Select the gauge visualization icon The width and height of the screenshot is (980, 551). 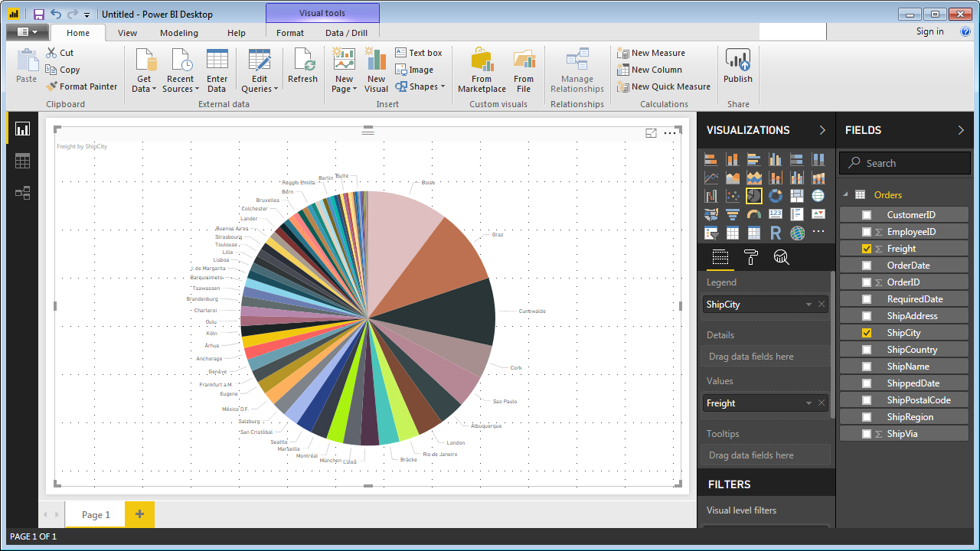753,214
